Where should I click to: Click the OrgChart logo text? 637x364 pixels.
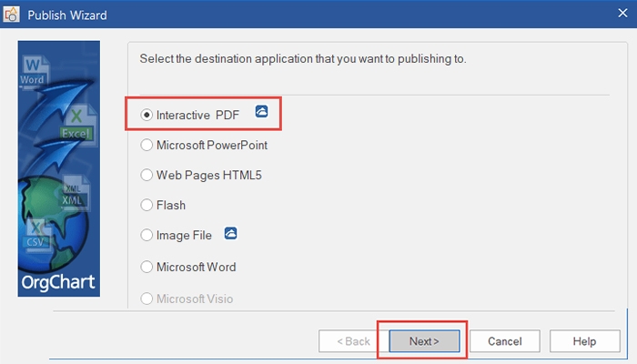click(58, 282)
